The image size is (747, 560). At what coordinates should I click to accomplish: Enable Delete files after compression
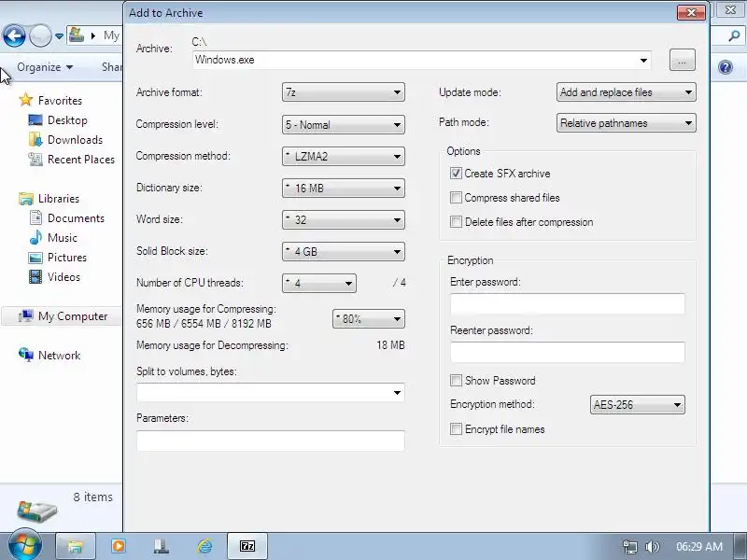[456, 221]
